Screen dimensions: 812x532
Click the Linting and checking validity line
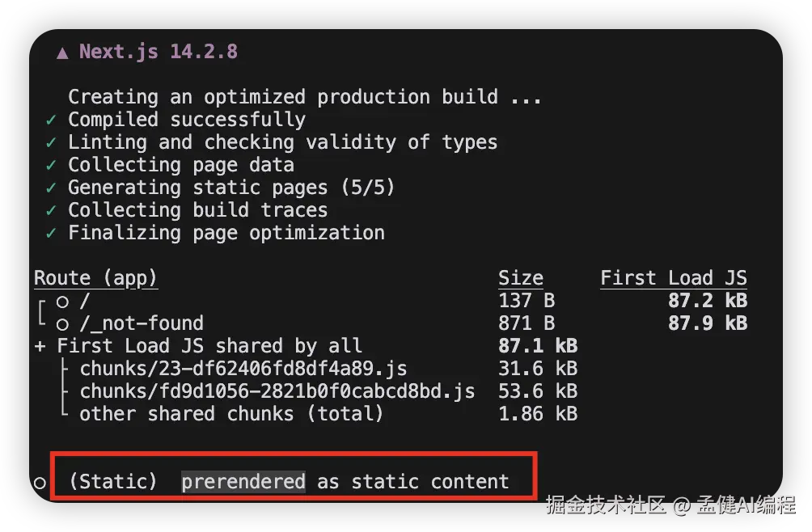tap(282, 142)
